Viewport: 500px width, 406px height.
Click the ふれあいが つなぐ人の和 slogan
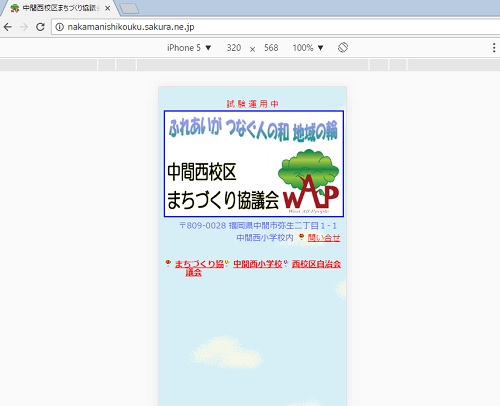click(x=253, y=128)
